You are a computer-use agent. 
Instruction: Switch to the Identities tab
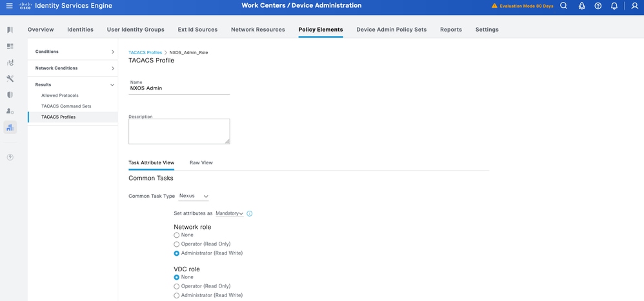click(x=80, y=30)
